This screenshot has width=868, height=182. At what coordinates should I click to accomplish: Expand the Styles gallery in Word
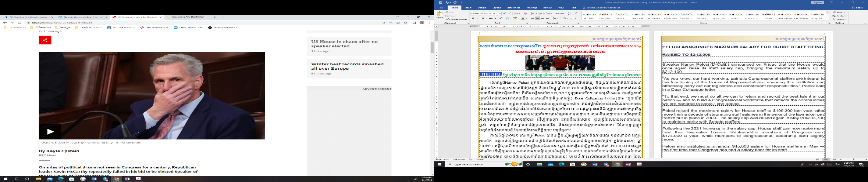click(x=828, y=19)
